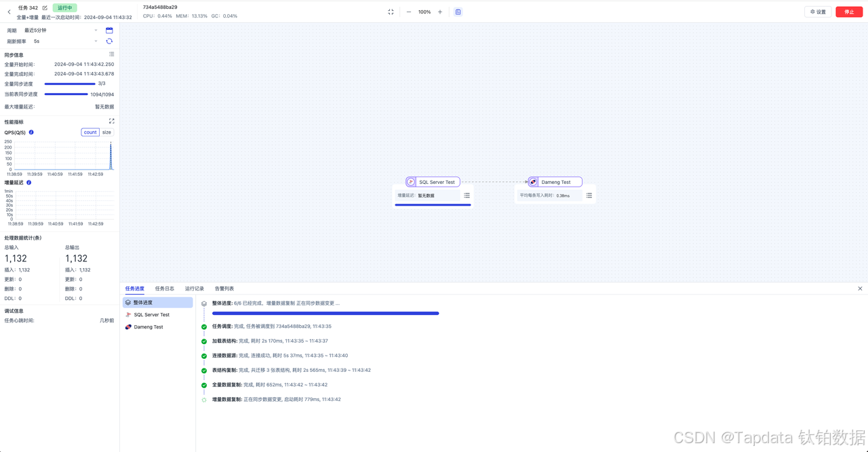Screen dimensions: 868x452
Task: Click the 最近一次启动时间 header text
Action: (x=87, y=18)
